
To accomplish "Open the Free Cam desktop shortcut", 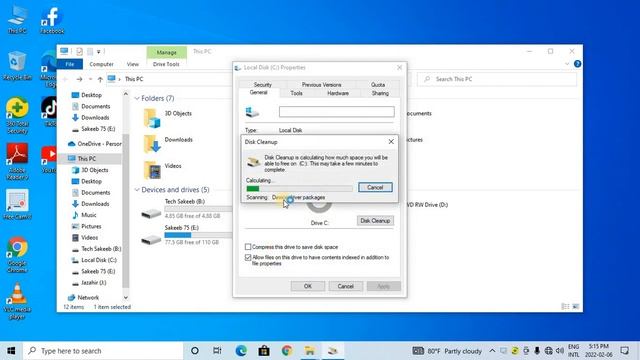I will [17, 204].
